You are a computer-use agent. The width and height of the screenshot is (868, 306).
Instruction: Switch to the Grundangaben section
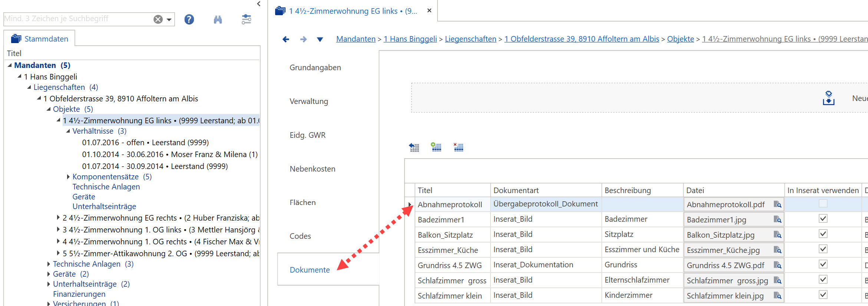point(315,68)
